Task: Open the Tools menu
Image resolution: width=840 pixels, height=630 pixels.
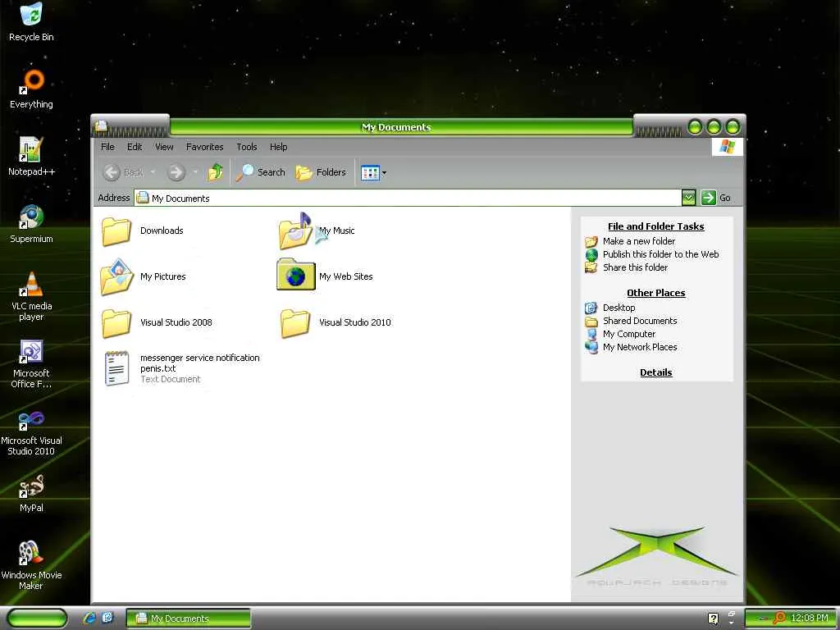Action: pos(246,147)
